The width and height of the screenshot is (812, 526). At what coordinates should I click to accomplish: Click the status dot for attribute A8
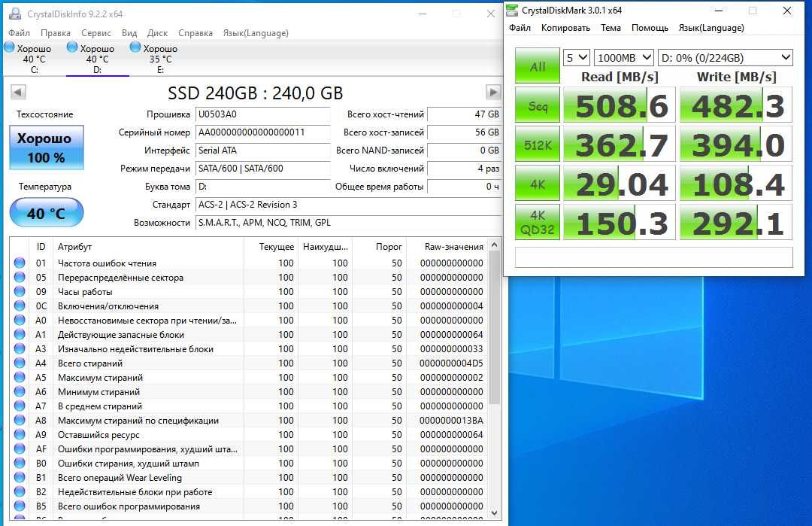(20, 421)
